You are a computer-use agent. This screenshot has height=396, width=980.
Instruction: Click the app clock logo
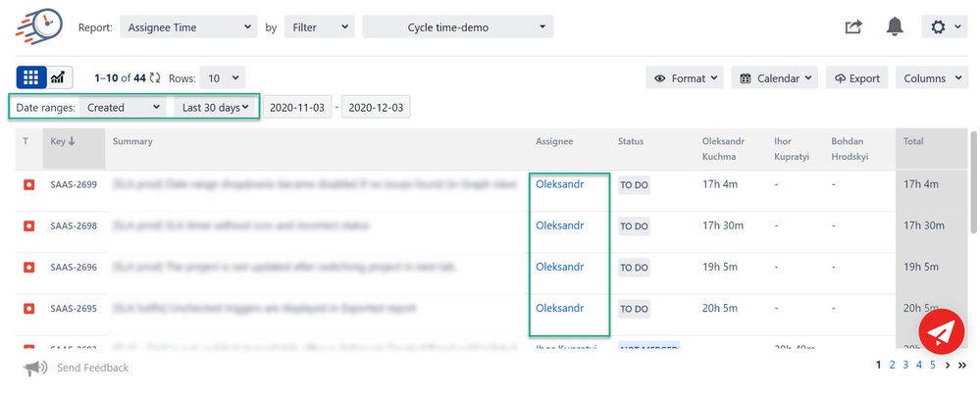pyautogui.click(x=37, y=26)
